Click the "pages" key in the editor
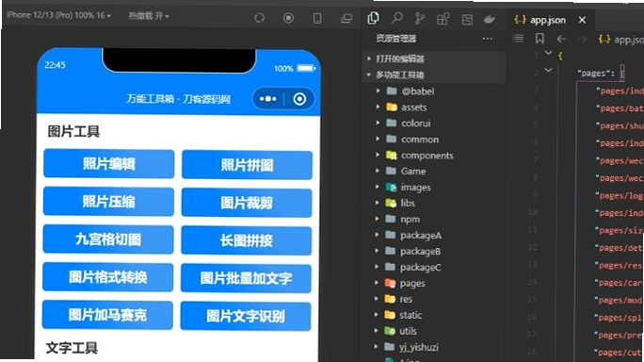Image resolution: width=644 pixels, height=362 pixels. tap(593, 74)
